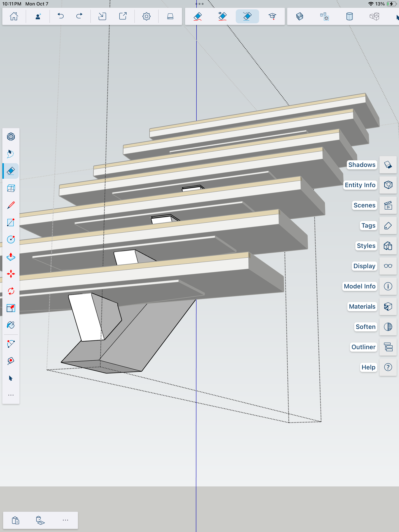399x532 pixels.
Task: Expand more tools in left toolbar
Action: click(11, 395)
